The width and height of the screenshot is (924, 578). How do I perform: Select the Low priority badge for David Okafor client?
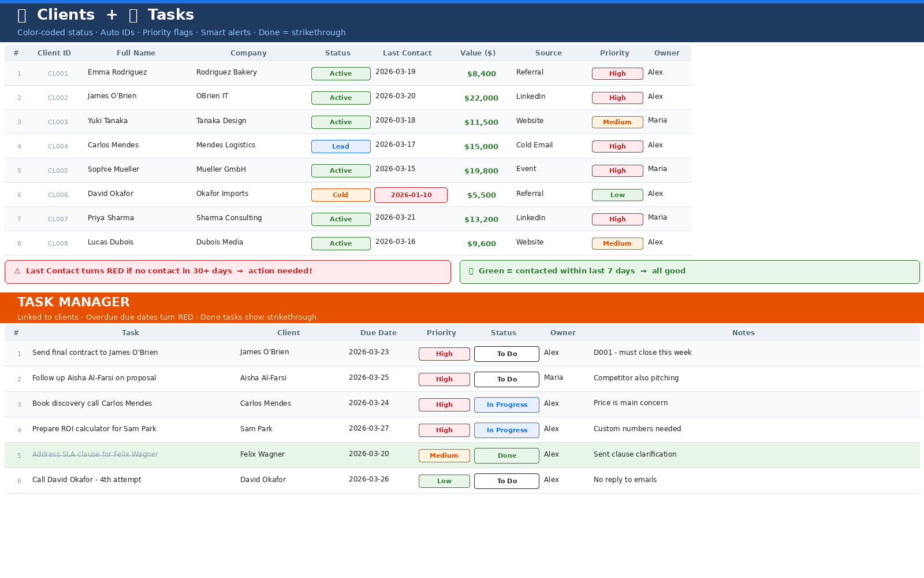pyautogui.click(x=617, y=195)
